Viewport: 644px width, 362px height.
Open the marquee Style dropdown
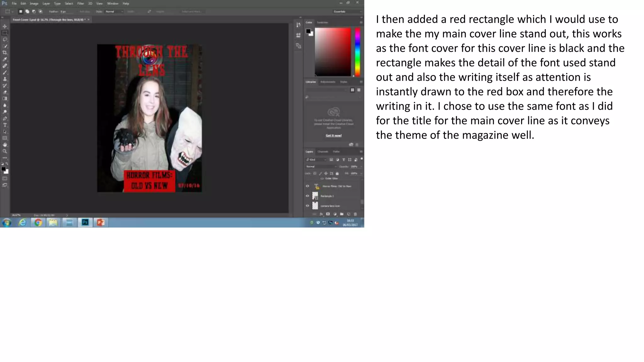pyautogui.click(x=114, y=12)
